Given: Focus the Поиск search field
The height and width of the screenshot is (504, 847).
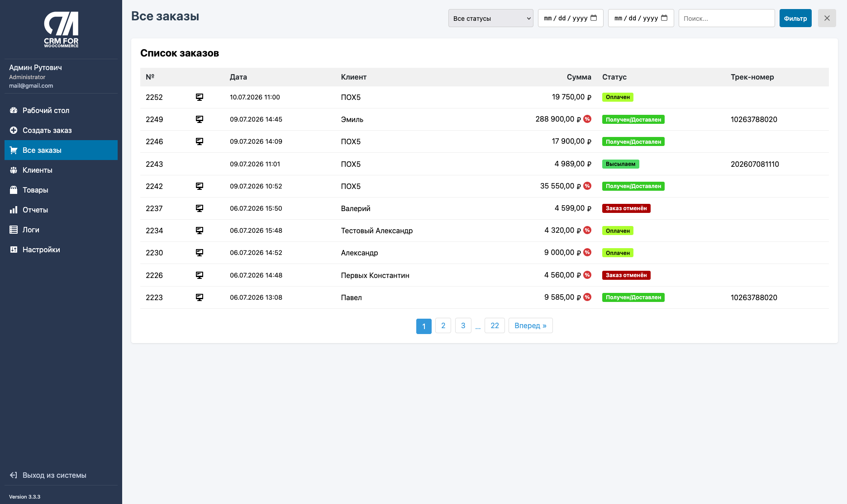Looking at the screenshot, I should coord(727,18).
